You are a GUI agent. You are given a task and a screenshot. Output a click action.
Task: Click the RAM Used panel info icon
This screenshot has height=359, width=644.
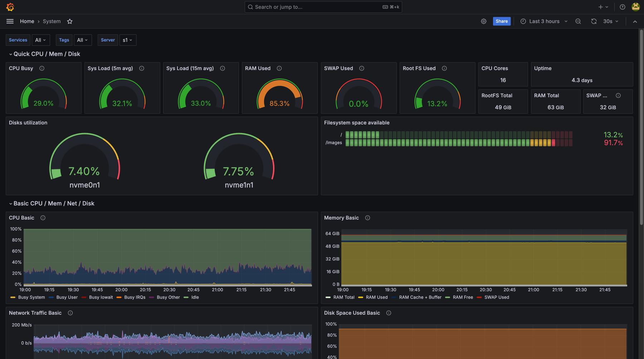279,68
